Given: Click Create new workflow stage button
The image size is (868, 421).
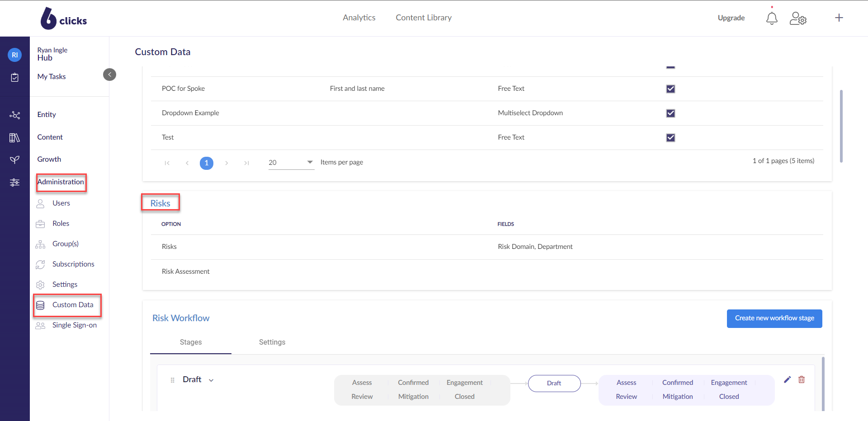Looking at the screenshot, I should pyautogui.click(x=774, y=318).
